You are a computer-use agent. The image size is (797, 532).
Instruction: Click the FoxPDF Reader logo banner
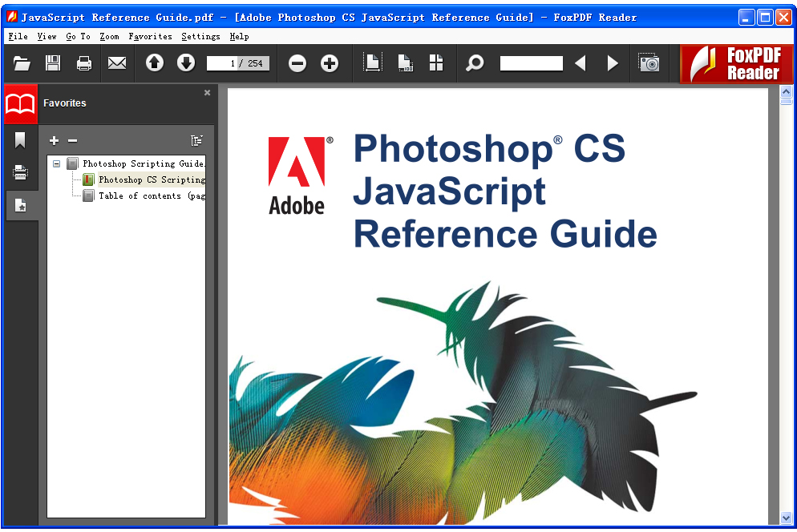click(x=737, y=63)
